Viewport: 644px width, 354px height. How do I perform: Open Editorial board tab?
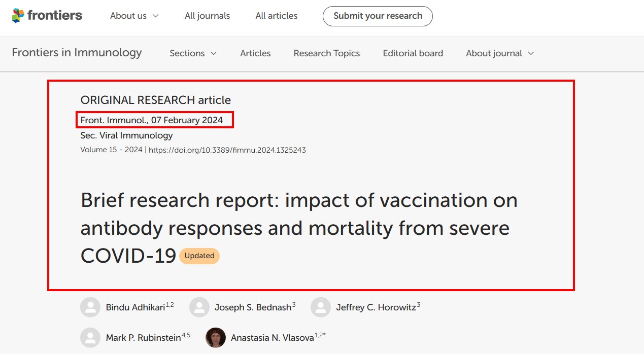coord(413,53)
